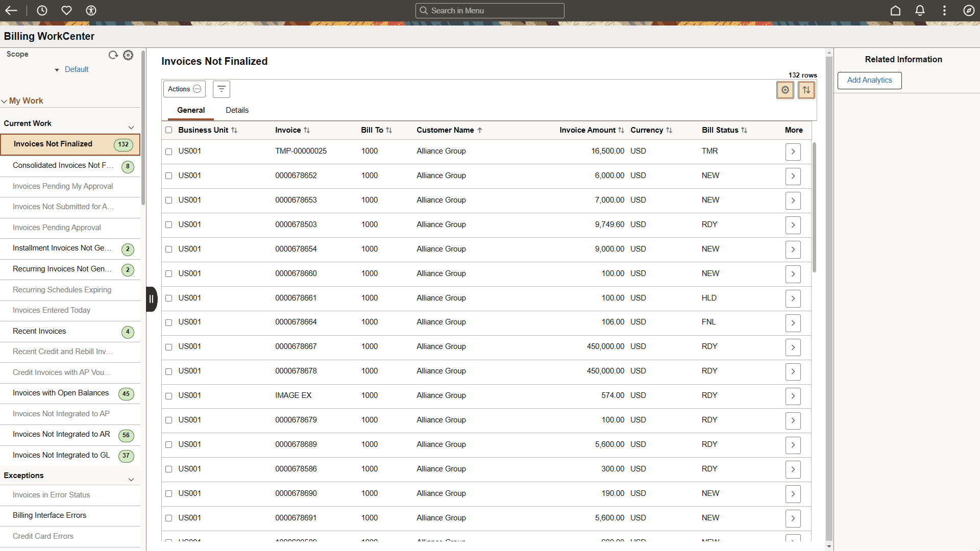Open the Notifications bell
Image resolution: width=980 pixels, height=551 pixels.
[919, 10]
